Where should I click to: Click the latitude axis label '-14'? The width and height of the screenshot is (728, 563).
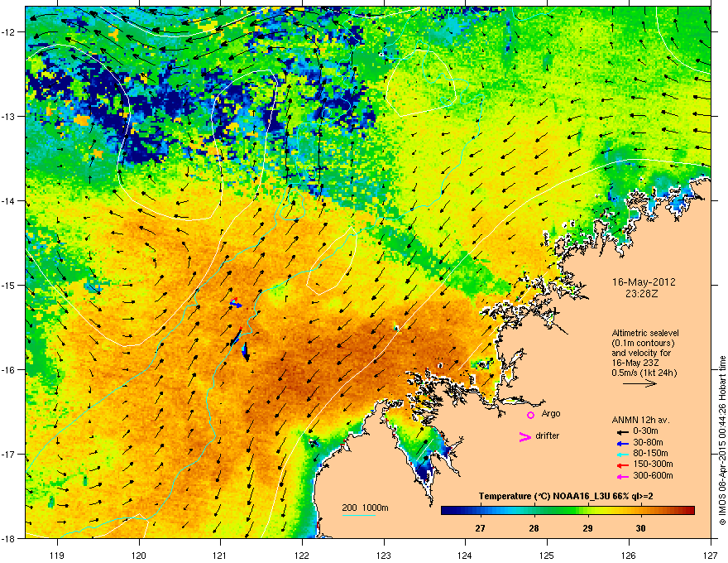9,200
